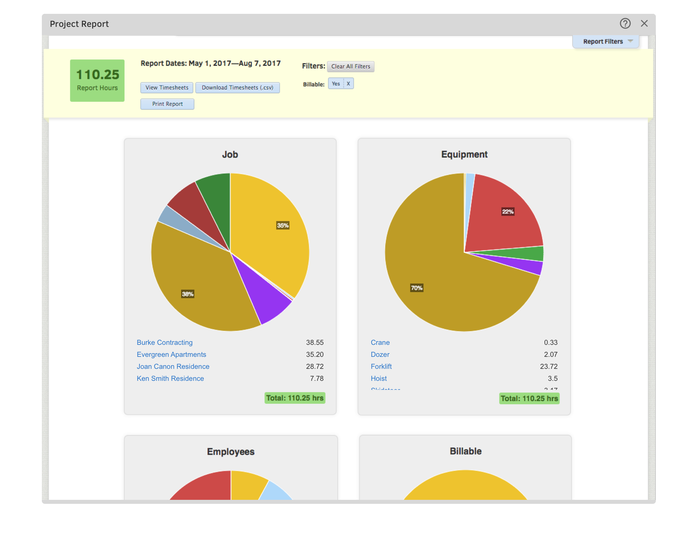Click Clear All Filters button
This screenshot has height=548, width=700.
(350, 66)
